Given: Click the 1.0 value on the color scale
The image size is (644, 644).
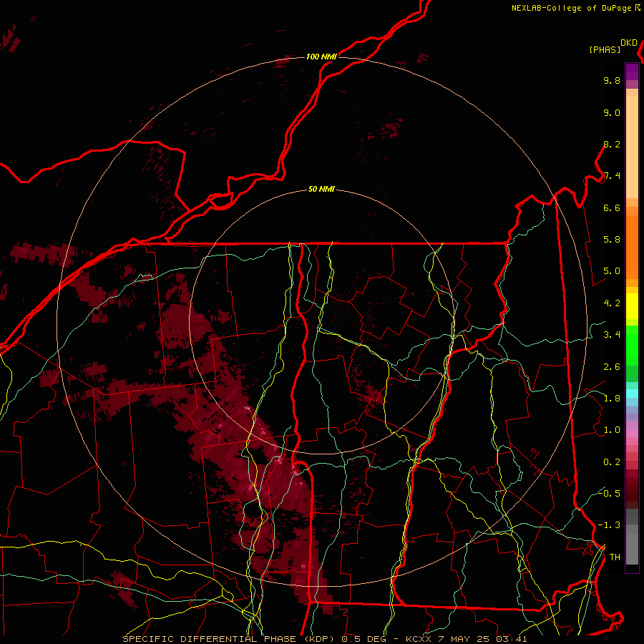Looking at the screenshot, I should pos(612,429).
